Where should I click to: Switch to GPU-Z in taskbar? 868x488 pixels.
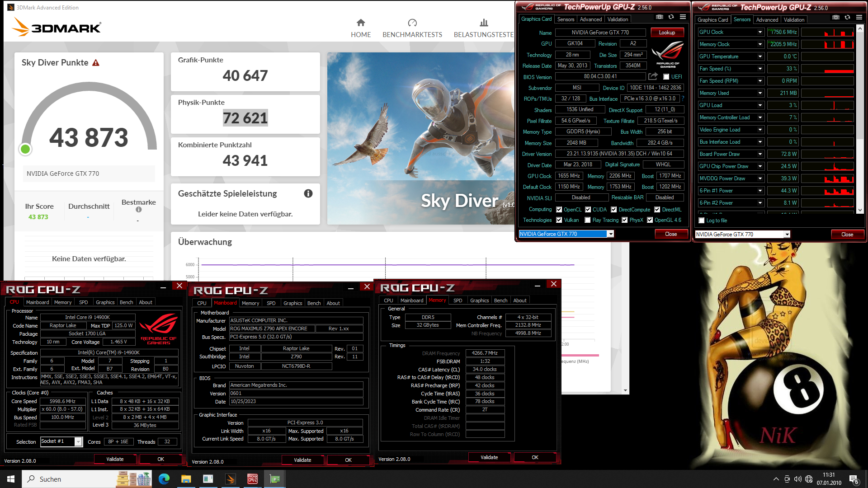[x=274, y=479]
